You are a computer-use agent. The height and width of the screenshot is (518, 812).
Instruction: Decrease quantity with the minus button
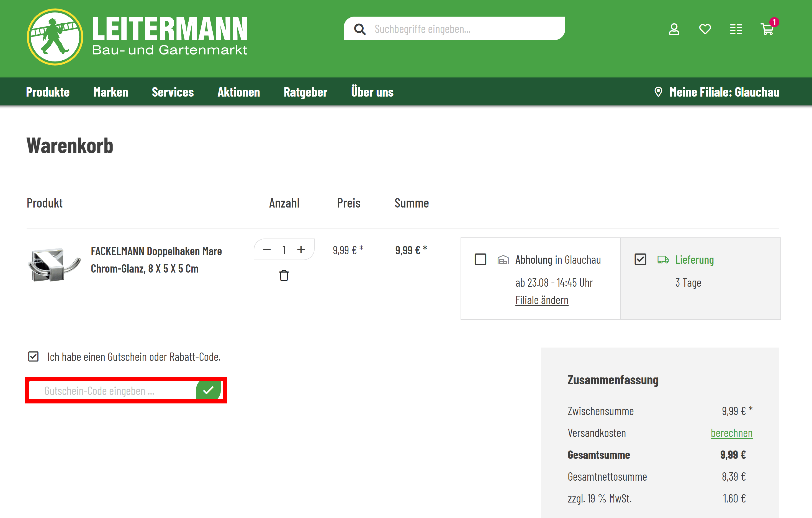click(x=267, y=250)
